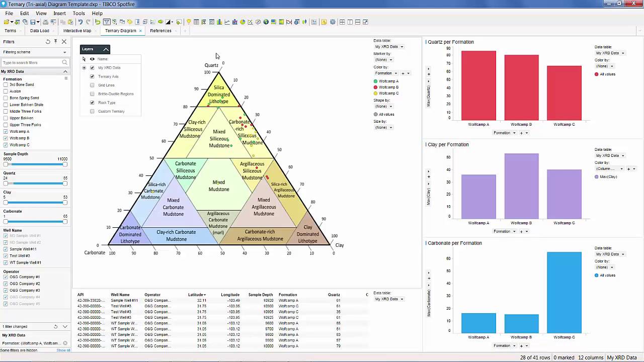Select the My XRD Data layer radio button
This screenshot has width=644, height=362.
click(84, 67)
